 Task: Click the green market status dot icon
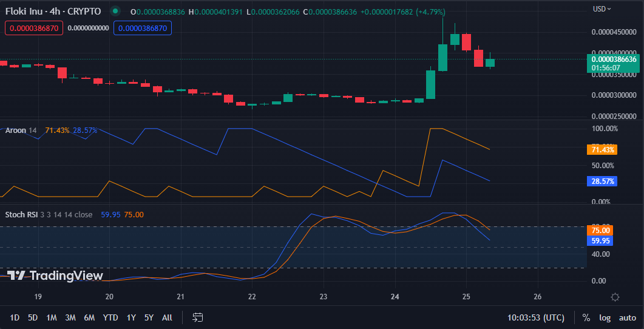click(116, 11)
